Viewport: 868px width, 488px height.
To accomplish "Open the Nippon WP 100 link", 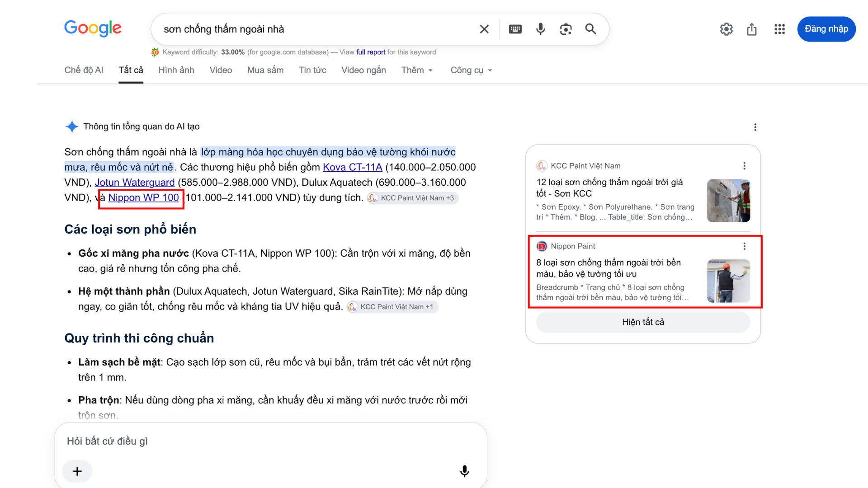I will [x=143, y=198].
